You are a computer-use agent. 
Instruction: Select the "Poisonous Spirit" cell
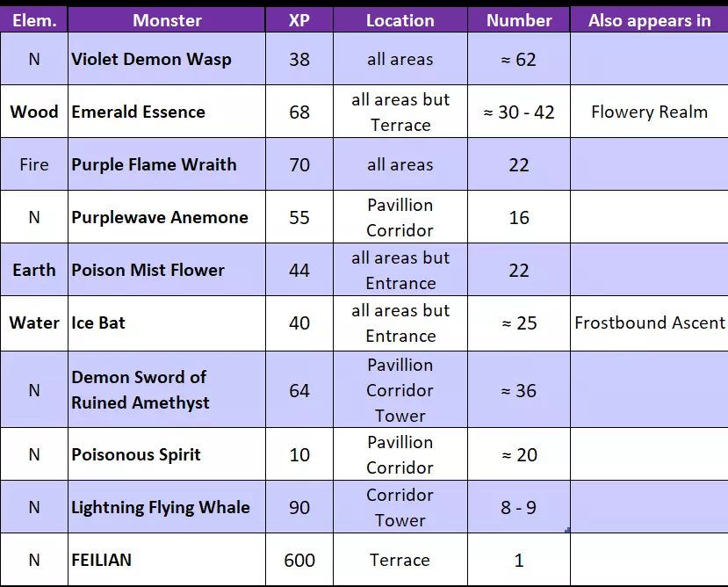click(136, 454)
